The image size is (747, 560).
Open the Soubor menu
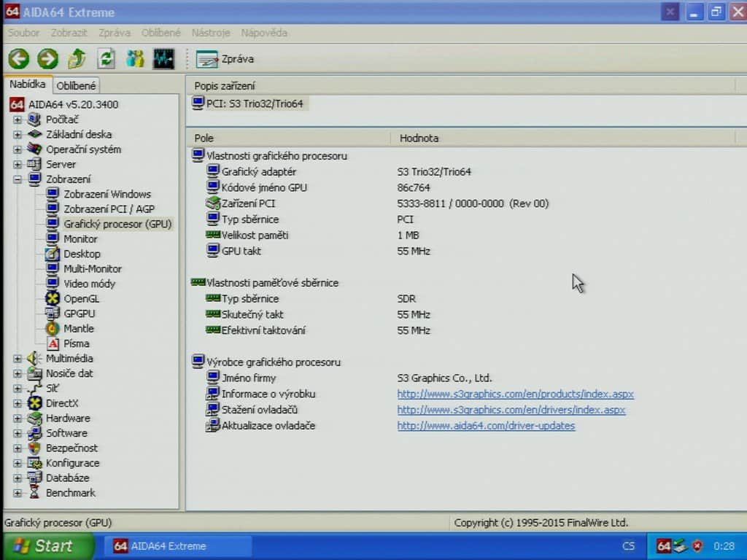pos(23,33)
